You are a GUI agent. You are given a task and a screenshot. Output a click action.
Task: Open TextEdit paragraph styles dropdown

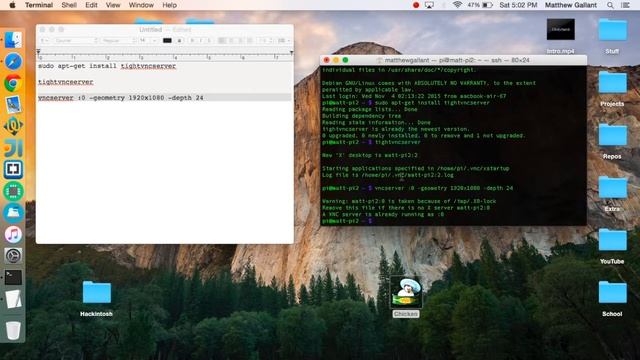pos(44,40)
